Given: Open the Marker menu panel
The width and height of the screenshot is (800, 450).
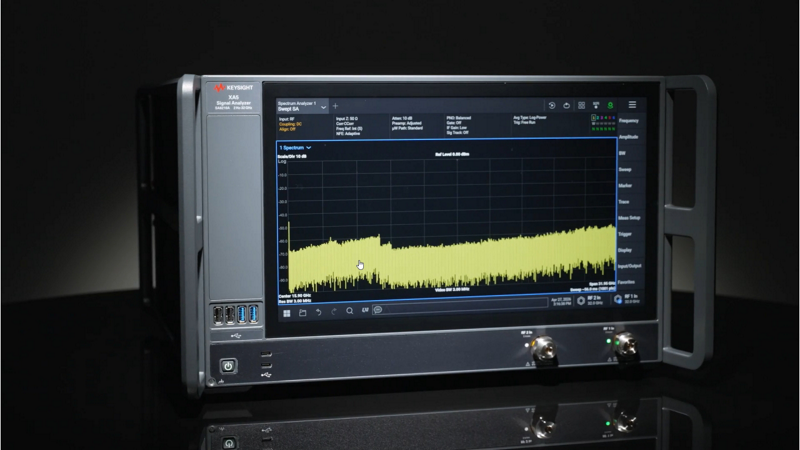Looking at the screenshot, I should 626,186.
